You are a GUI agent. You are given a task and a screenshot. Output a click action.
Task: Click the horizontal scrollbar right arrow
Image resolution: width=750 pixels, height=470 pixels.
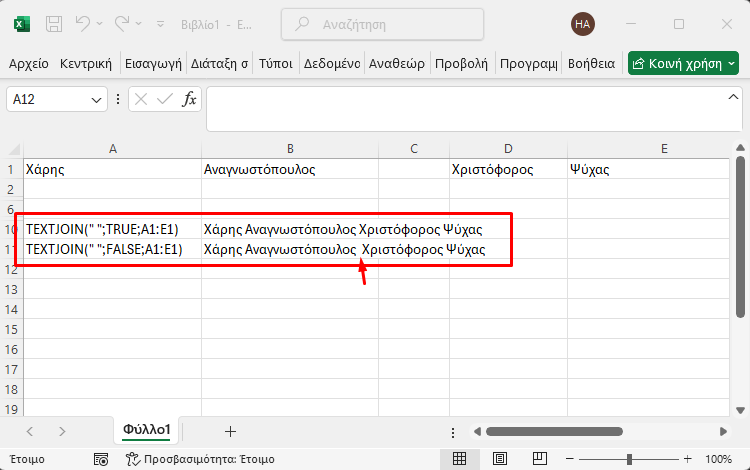pos(723,432)
